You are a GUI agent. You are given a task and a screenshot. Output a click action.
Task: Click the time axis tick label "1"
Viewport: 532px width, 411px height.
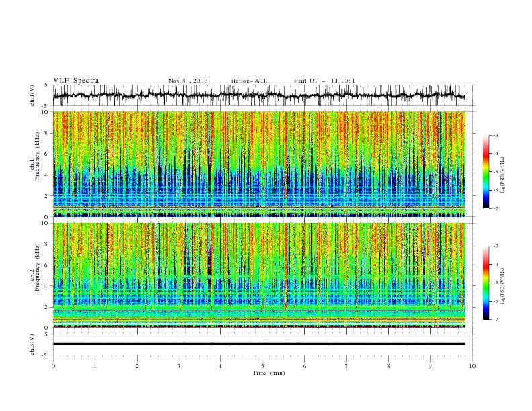(95, 366)
